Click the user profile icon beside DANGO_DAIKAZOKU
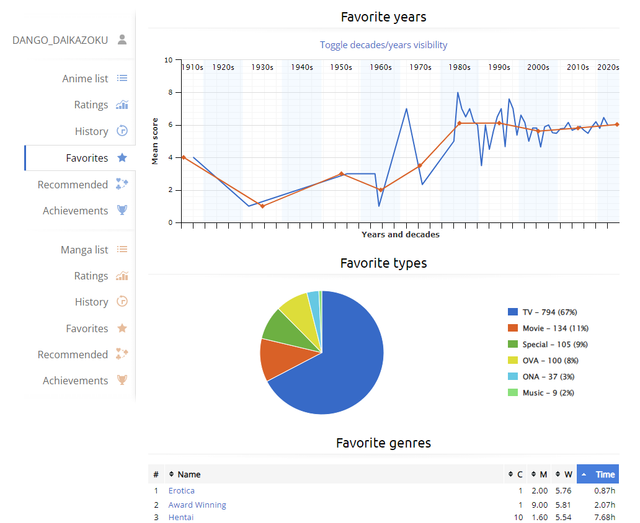 click(122, 40)
